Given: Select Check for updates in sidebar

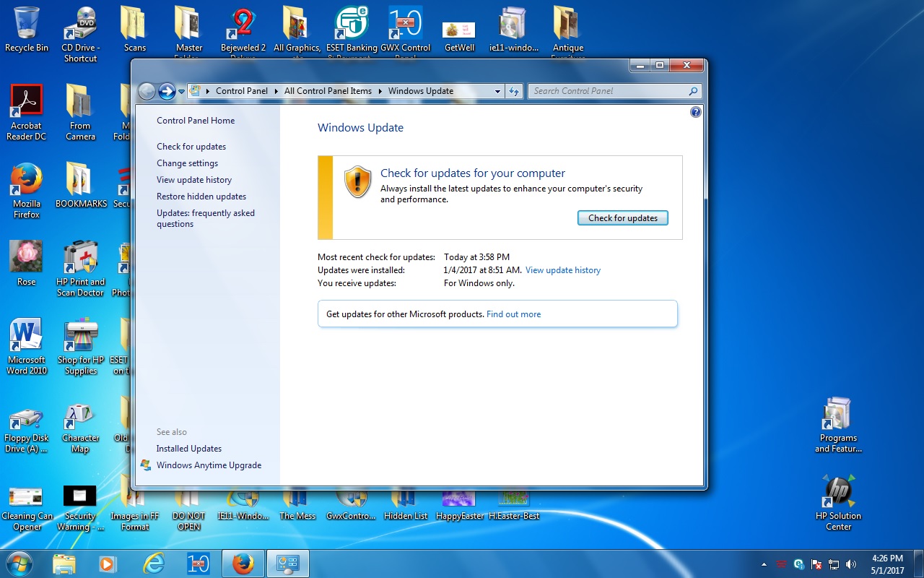Looking at the screenshot, I should click(x=191, y=147).
